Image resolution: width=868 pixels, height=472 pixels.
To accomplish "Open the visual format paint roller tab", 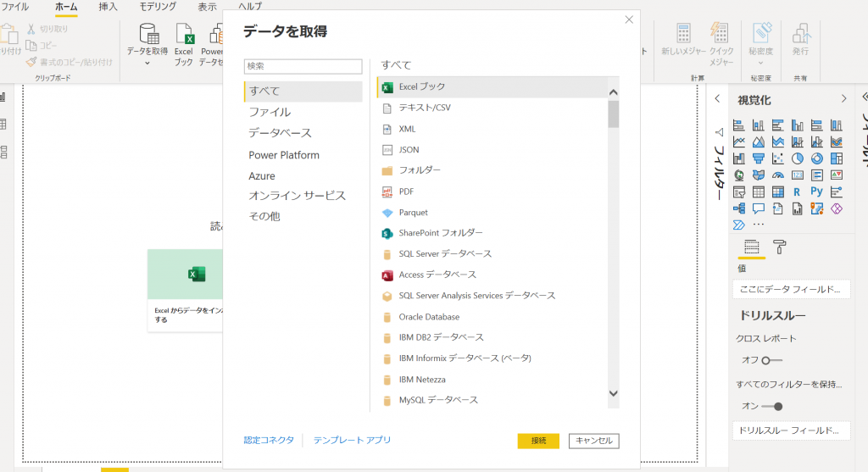I will click(780, 247).
